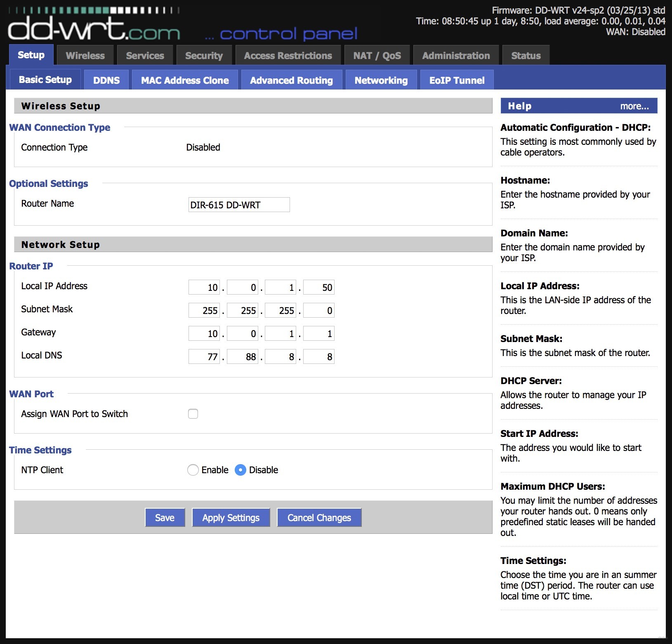Click the Help 'more...' link

[x=634, y=106]
